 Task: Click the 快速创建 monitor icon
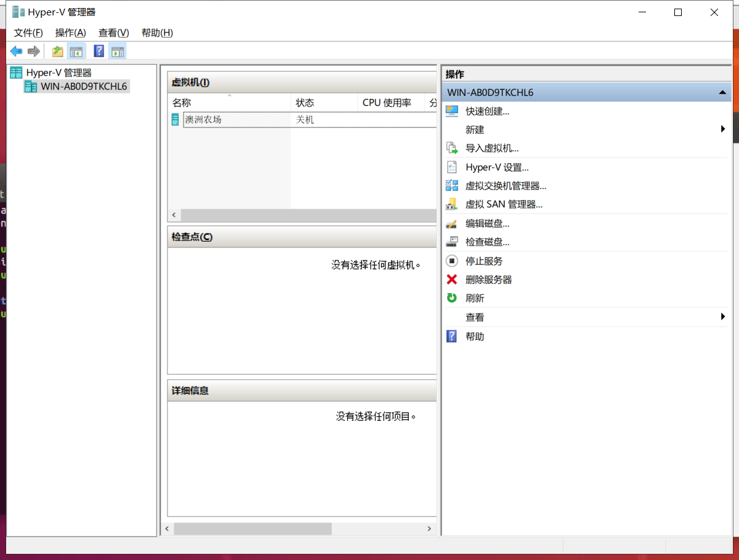coord(452,111)
